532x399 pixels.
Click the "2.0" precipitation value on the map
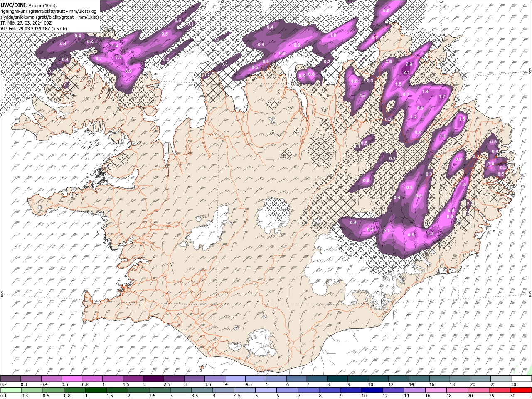tap(409, 64)
